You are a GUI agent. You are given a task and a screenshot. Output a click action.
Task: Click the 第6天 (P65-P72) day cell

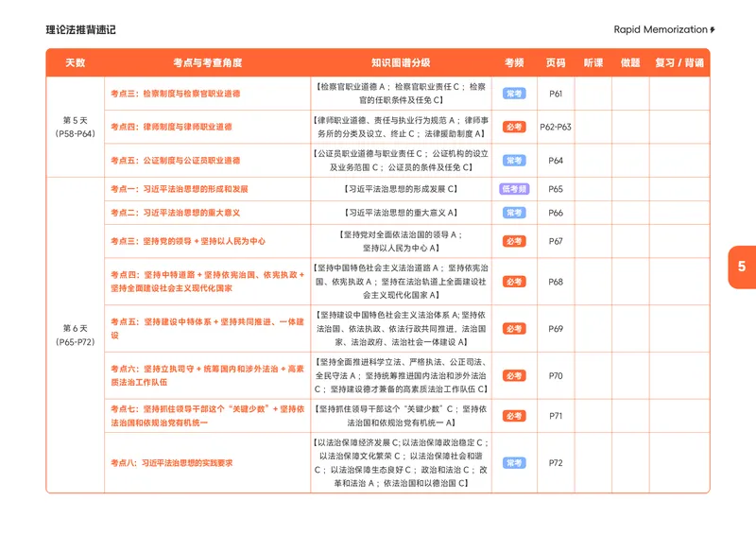[x=76, y=336]
